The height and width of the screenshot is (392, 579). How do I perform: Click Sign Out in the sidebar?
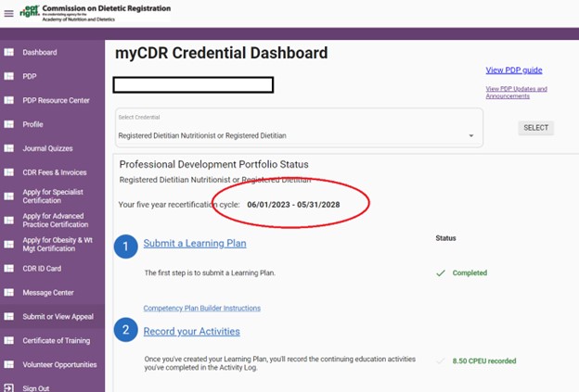(36, 388)
